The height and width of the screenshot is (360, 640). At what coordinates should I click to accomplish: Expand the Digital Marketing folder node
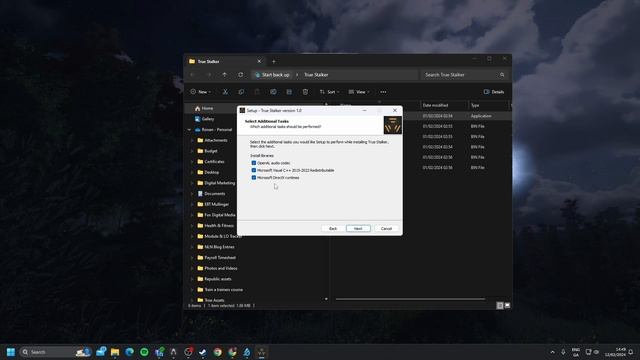click(192, 183)
